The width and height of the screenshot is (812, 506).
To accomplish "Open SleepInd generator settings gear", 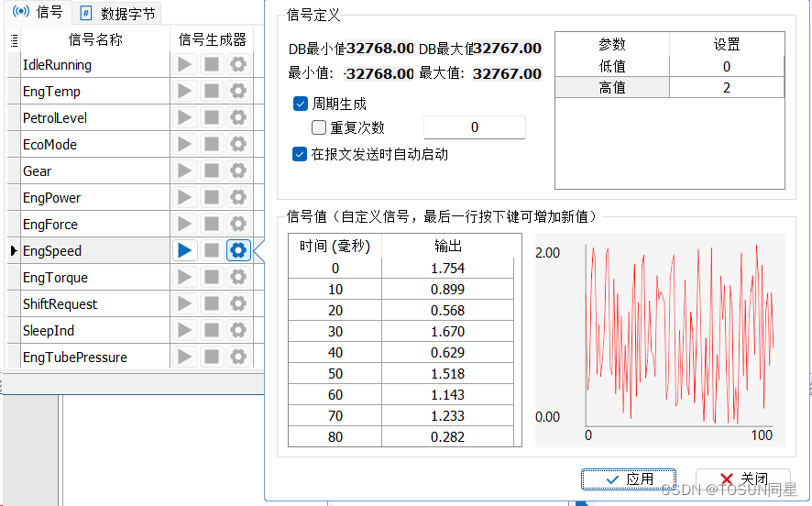I will [238, 330].
